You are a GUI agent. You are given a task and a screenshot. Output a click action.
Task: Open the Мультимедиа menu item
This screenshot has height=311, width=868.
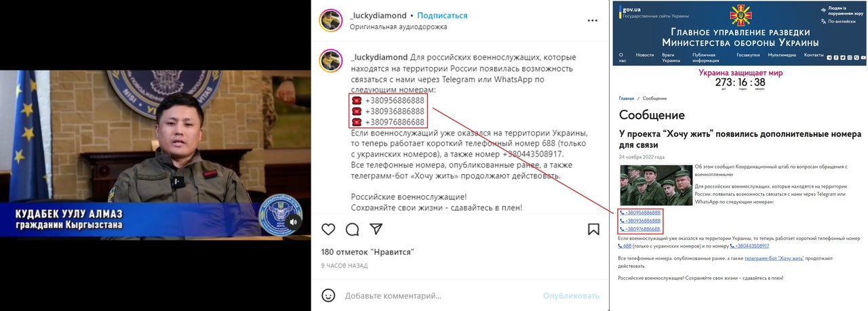[782, 55]
